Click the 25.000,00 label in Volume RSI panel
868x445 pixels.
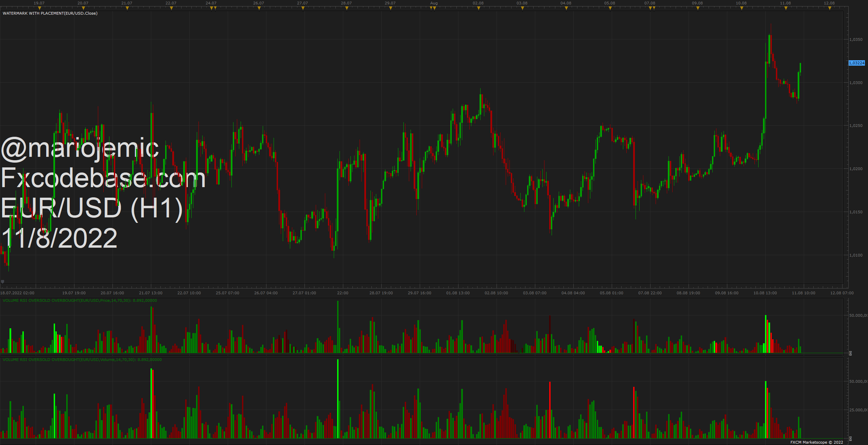858,410
